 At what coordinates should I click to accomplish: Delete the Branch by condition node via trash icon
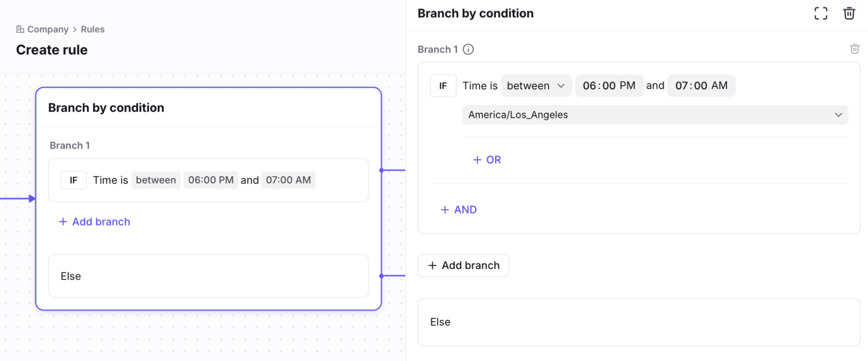(x=849, y=13)
